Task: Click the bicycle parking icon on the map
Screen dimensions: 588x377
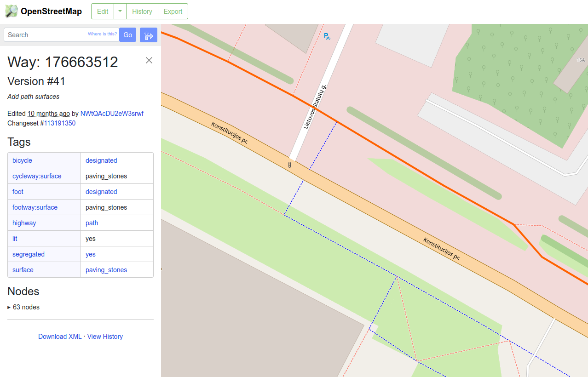Action: [x=326, y=35]
